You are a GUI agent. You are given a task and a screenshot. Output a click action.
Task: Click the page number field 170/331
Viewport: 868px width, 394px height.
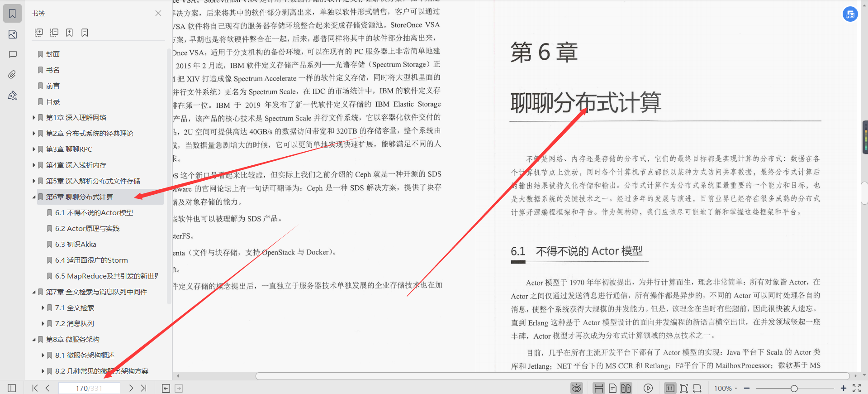coord(89,388)
